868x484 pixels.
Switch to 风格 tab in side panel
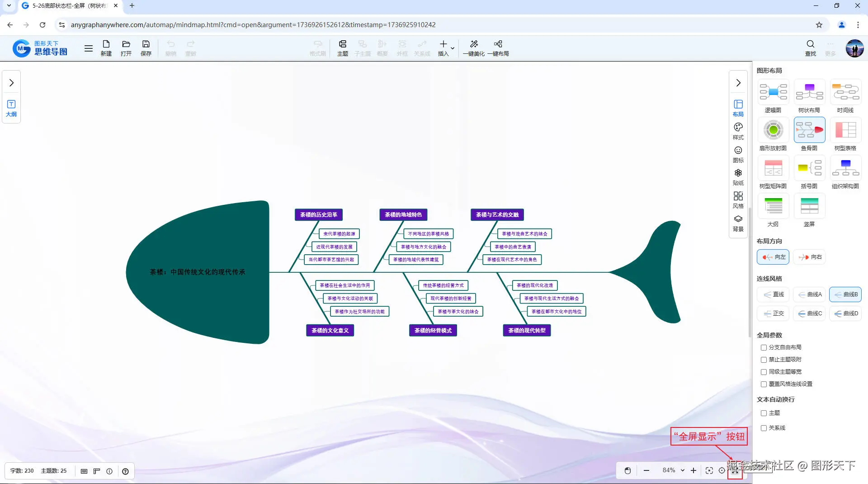[738, 200]
